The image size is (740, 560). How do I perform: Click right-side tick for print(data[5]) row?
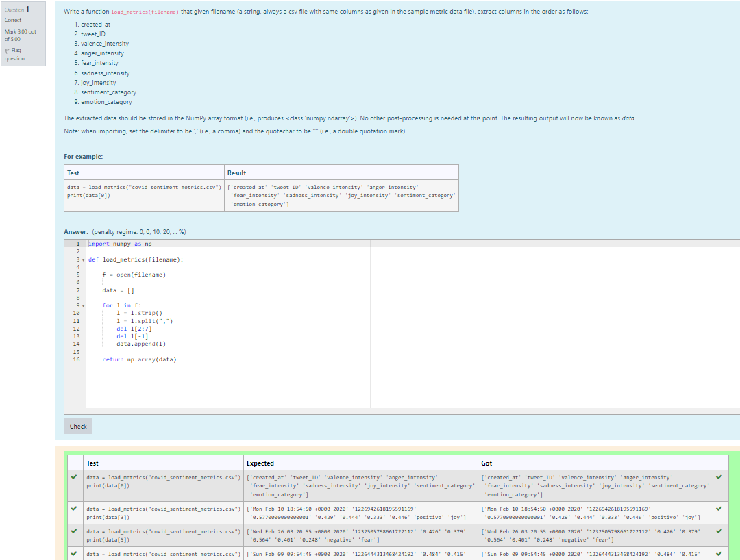pyautogui.click(x=719, y=531)
